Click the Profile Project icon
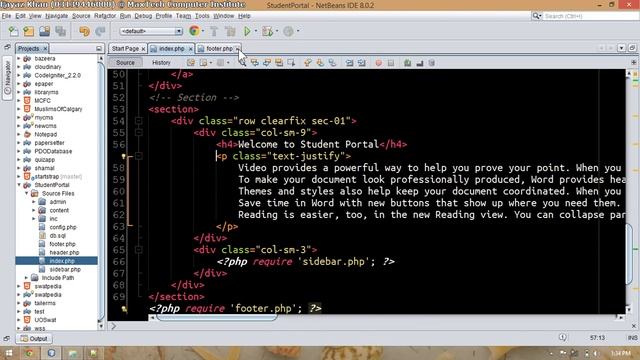The width and height of the screenshot is (640, 360). [x=289, y=31]
